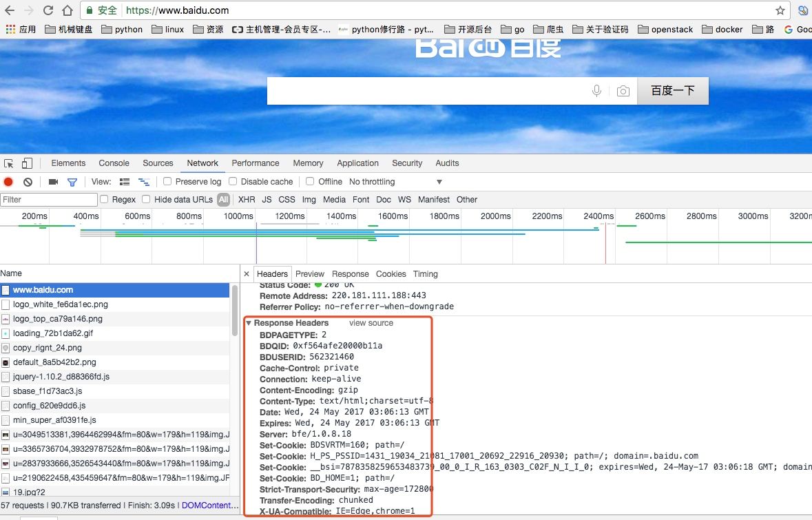Image resolution: width=812 pixels, height=520 pixels.
Task: Open the browser home page icon
Action: point(67,10)
